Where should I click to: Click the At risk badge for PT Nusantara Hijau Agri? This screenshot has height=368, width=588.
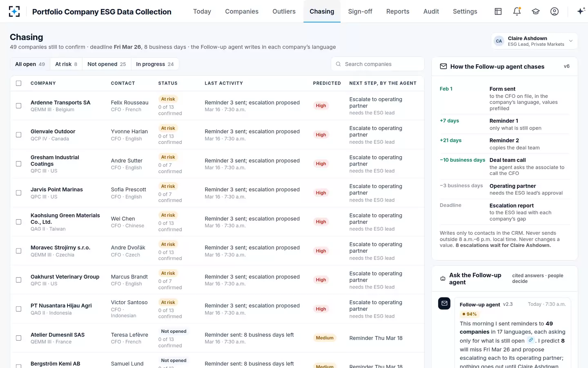point(168,303)
